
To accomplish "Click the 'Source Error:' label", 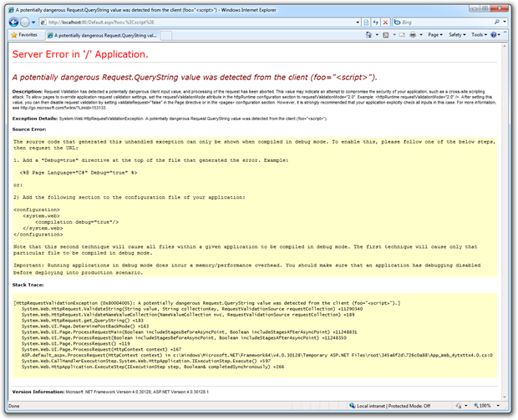I will point(29,129).
